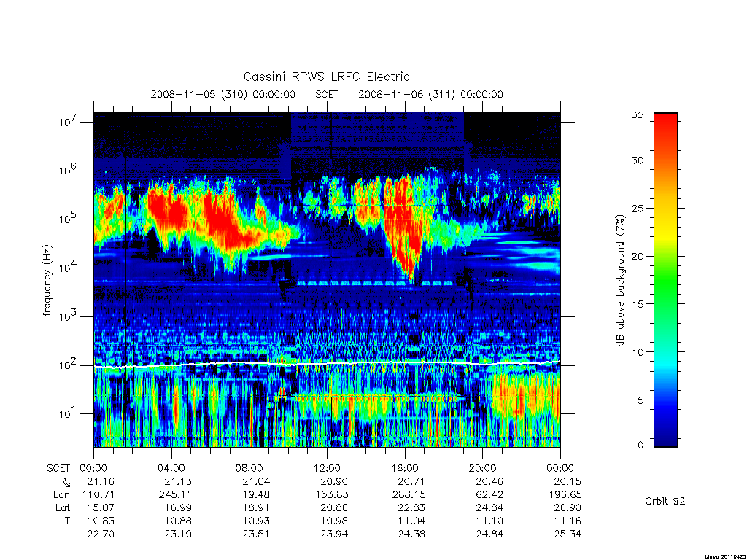Click the Rs value 20.90
Image resolution: width=747 pixels, height=560 pixels.
coord(334,481)
